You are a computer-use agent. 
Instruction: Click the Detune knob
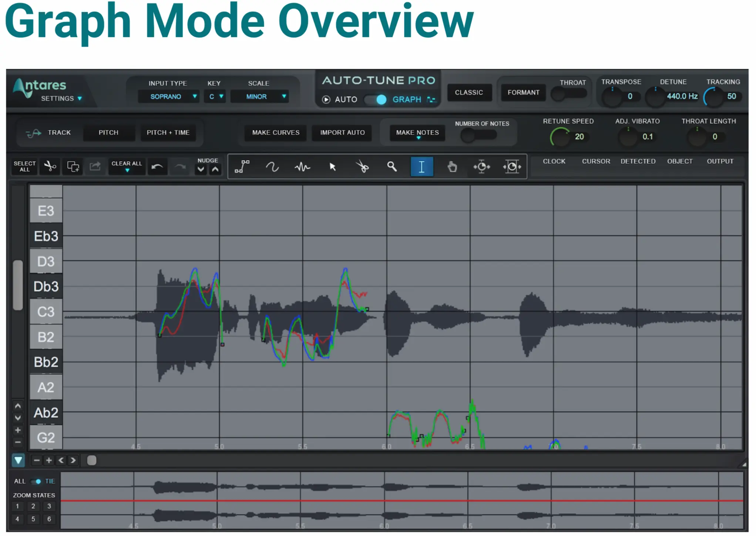(x=655, y=97)
